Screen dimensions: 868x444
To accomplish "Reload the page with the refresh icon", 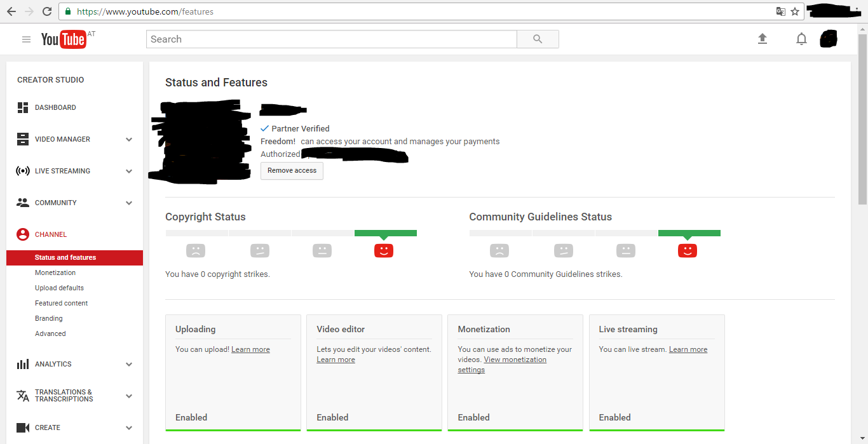I will click(46, 11).
